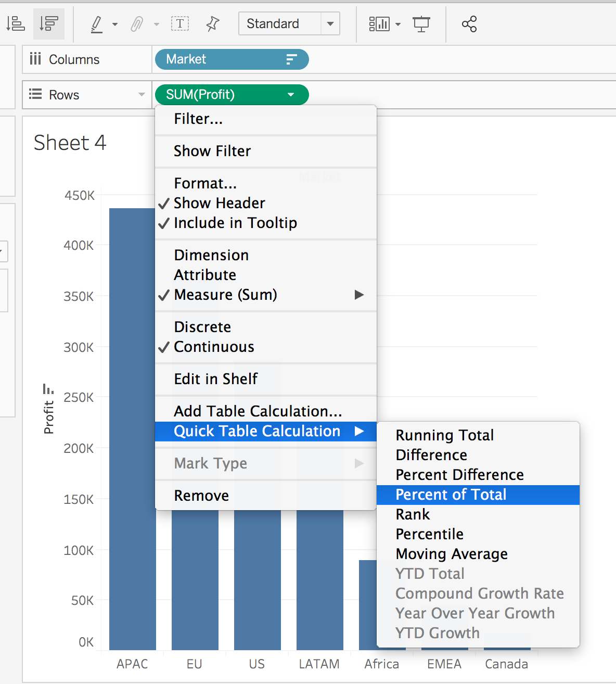Click the sort descending toolbar icon
The image size is (616, 684).
tap(49, 24)
